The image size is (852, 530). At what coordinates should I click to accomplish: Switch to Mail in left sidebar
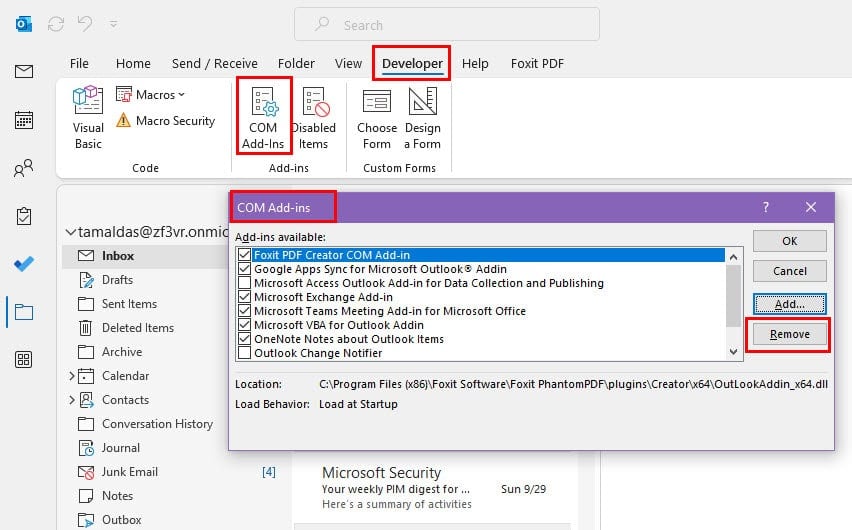23,71
